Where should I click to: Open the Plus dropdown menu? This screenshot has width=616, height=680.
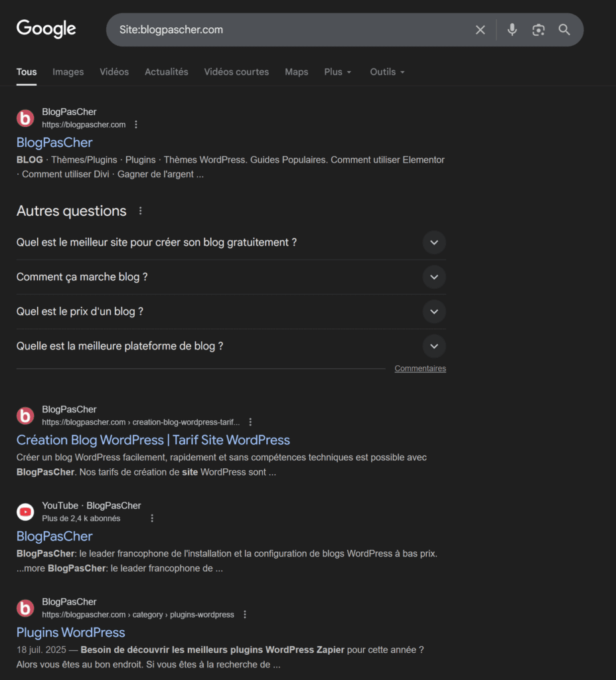(x=337, y=72)
